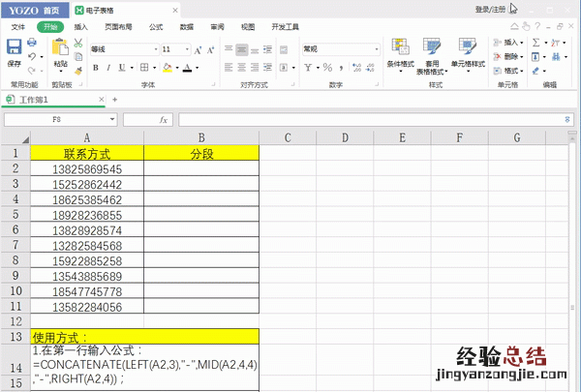
Task: Click the Cut scissors icon
Action: tap(77, 44)
